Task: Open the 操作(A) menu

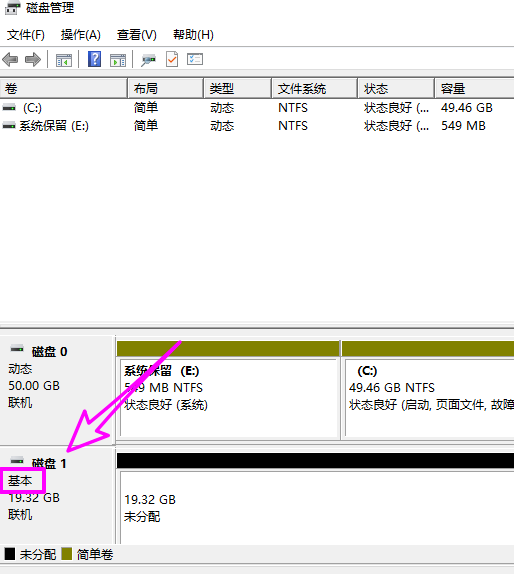Action: [x=81, y=35]
